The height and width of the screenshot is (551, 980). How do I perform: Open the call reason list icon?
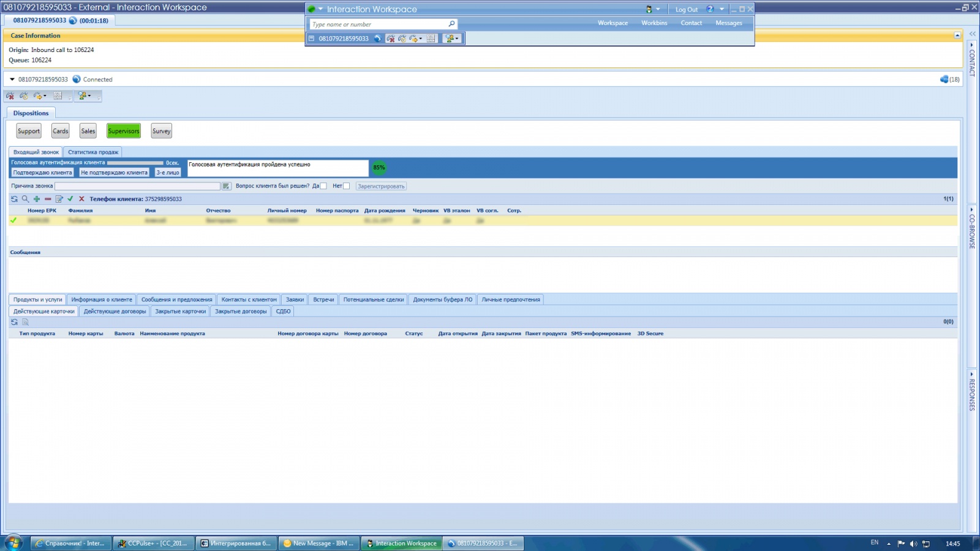point(226,186)
